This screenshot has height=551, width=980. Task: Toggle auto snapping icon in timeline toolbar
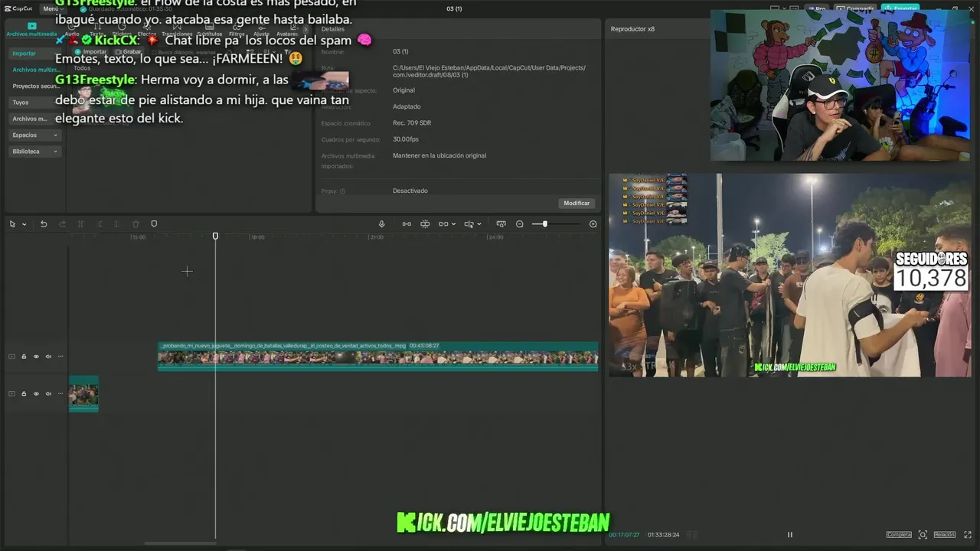425,224
